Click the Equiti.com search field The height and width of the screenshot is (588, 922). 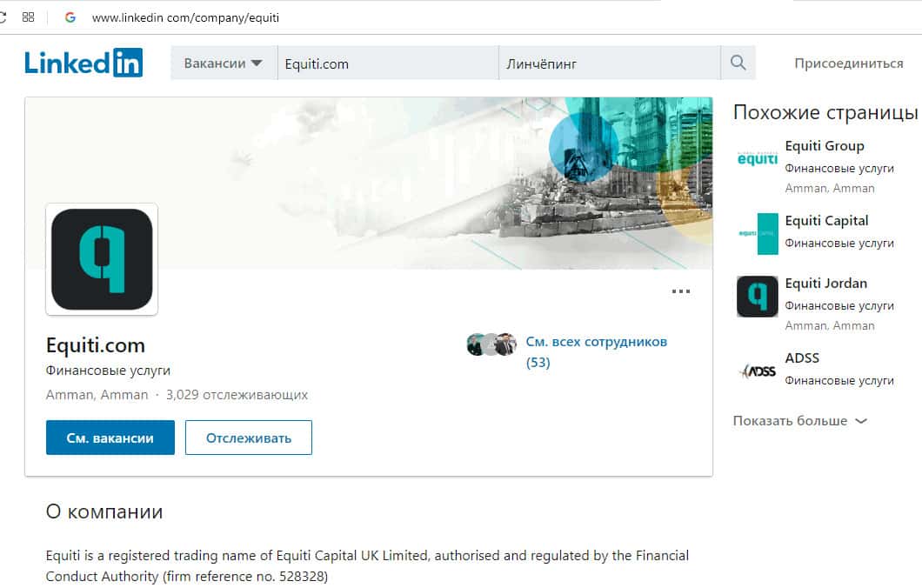[388, 63]
